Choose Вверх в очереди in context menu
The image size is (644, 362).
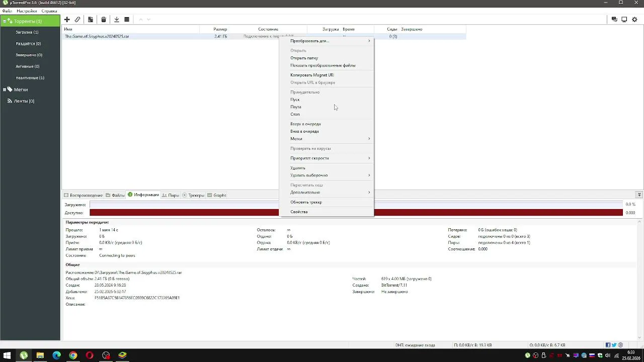pyautogui.click(x=327, y=124)
